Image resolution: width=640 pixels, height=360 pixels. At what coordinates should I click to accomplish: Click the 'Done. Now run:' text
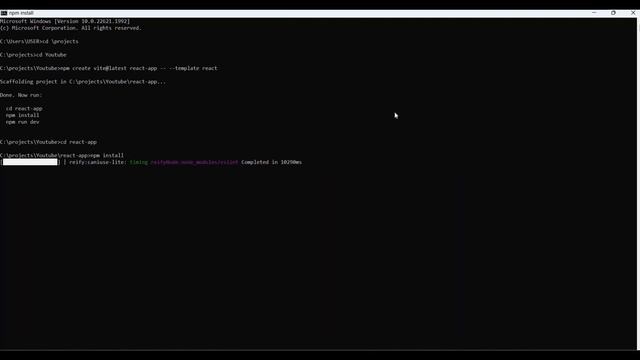pyautogui.click(x=21, y=95)
